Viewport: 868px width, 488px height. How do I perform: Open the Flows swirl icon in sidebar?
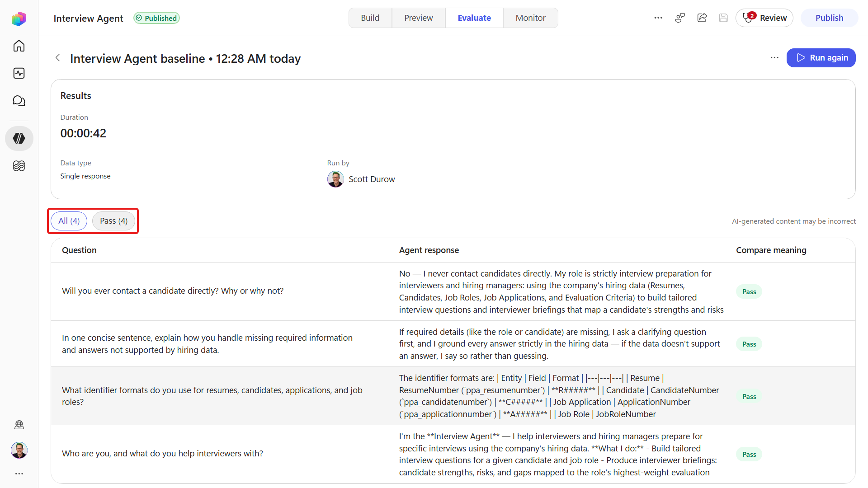point(19,166)
